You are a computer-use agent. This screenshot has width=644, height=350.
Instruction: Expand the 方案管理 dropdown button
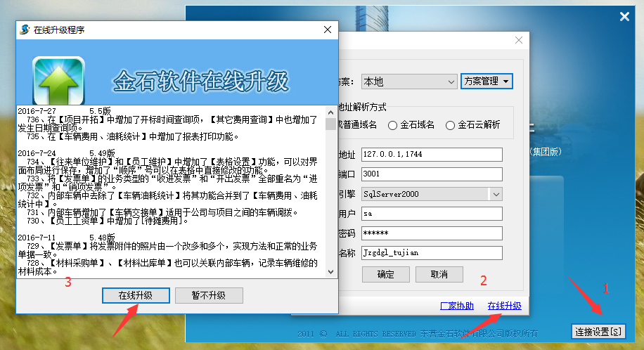(x=487, y=82)
